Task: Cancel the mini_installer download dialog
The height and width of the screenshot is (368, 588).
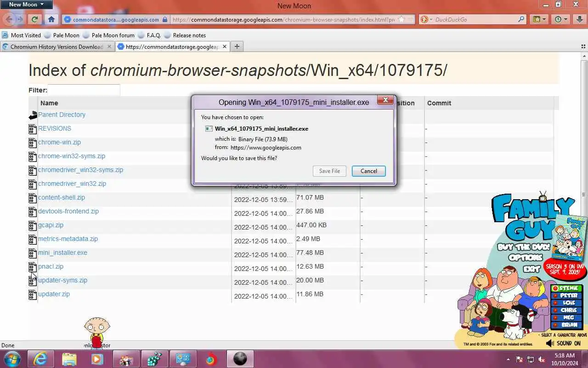Action: (x=368, y=171)
